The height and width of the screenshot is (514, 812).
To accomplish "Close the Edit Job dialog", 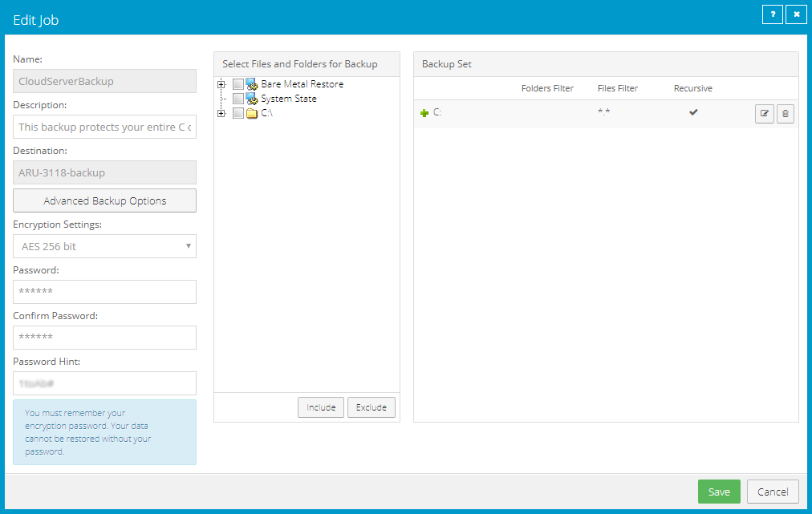I will [x=796, y=14].
